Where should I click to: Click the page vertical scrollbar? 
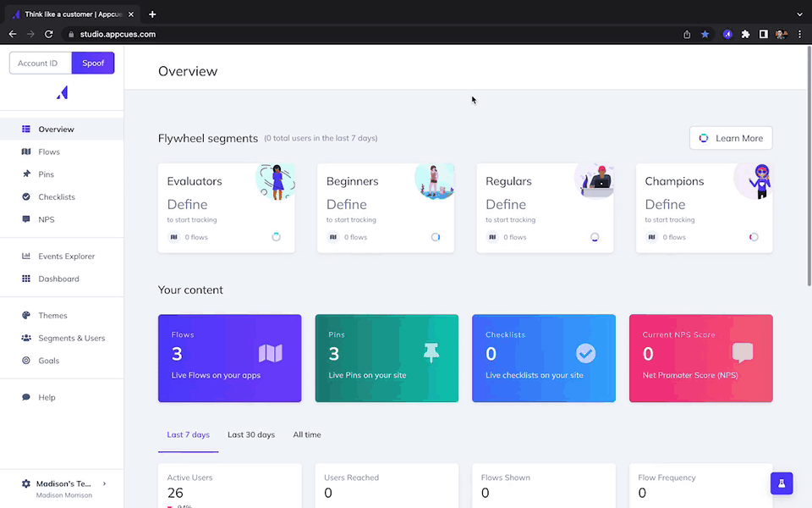(x=809, y=166)
